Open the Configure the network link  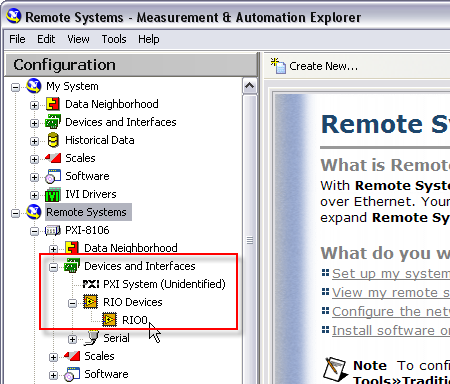point(391,312)
